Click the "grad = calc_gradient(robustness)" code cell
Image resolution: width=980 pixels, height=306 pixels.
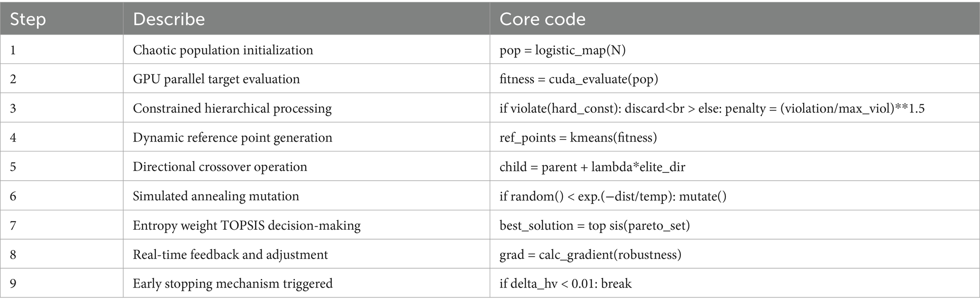590,255
